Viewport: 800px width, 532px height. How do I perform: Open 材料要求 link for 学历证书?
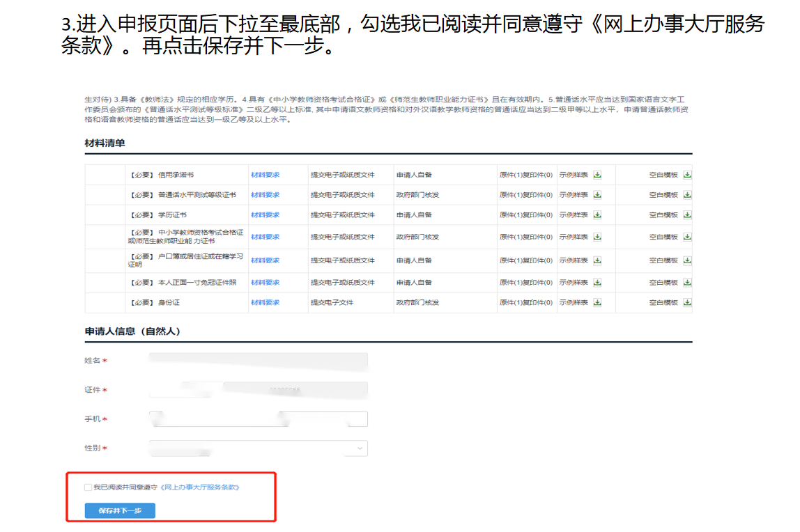point(265,215)
